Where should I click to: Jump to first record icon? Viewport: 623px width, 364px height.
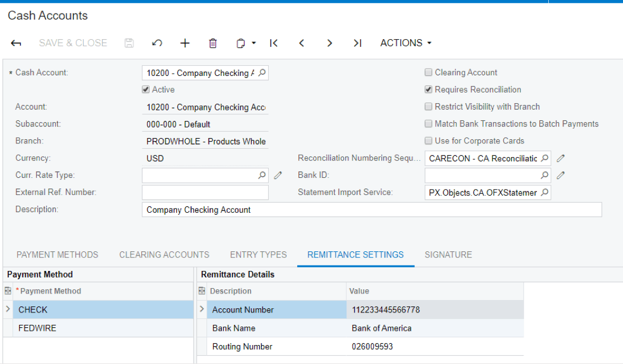click(274, 43)
